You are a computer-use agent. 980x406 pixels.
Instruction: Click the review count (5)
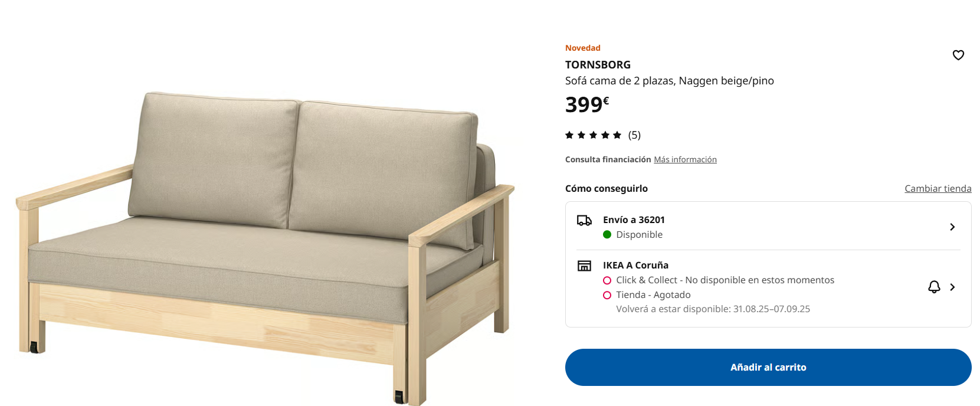click(634, 135)
